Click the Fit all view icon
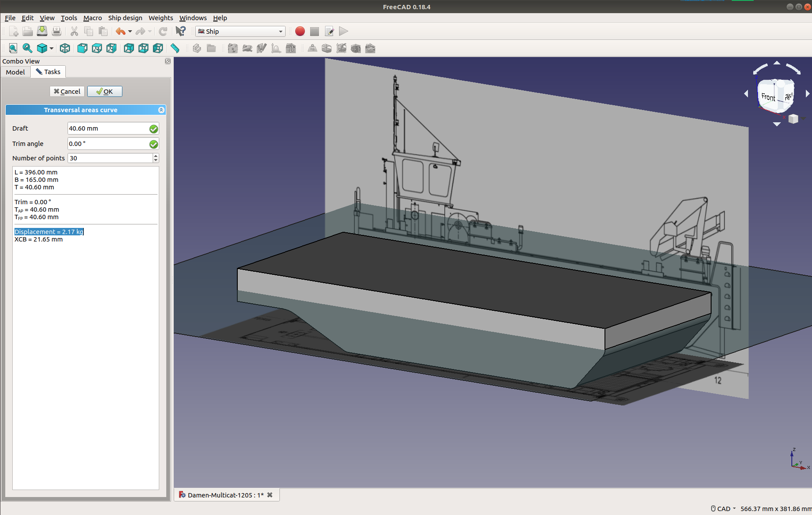 13,48
